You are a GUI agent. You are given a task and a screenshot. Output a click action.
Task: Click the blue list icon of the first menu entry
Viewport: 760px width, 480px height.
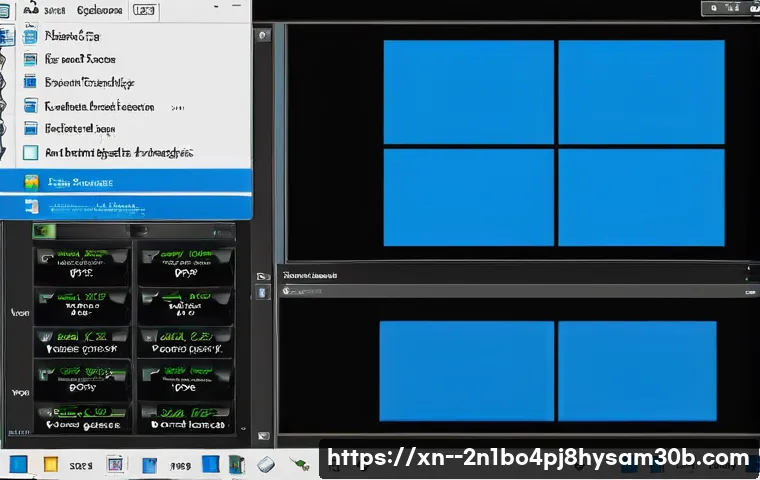tap(31, 35)
